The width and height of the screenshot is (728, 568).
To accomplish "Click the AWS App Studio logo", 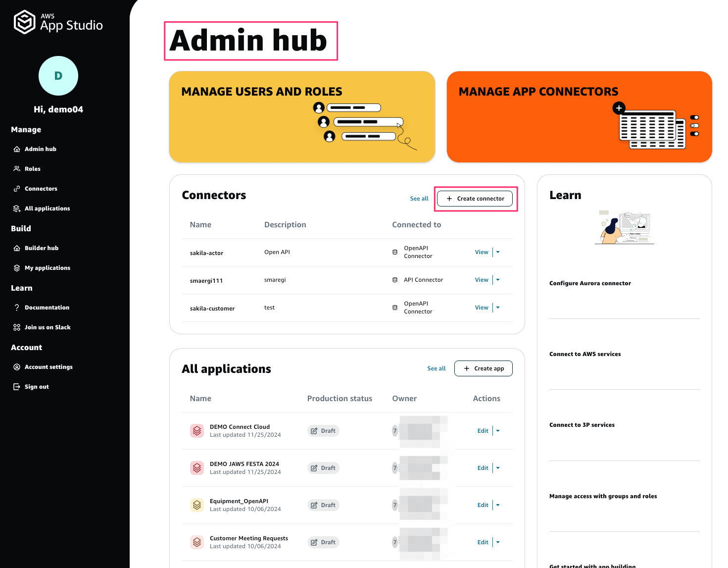I will (58, 22).
